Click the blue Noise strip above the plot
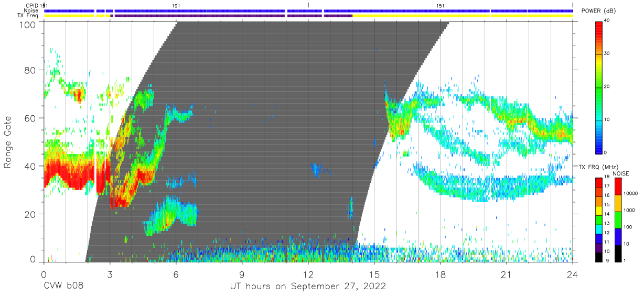 (308, 10)
